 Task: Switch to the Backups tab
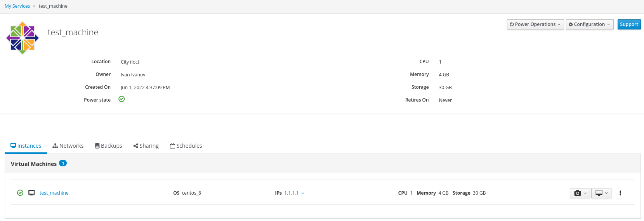coord(108,146)
